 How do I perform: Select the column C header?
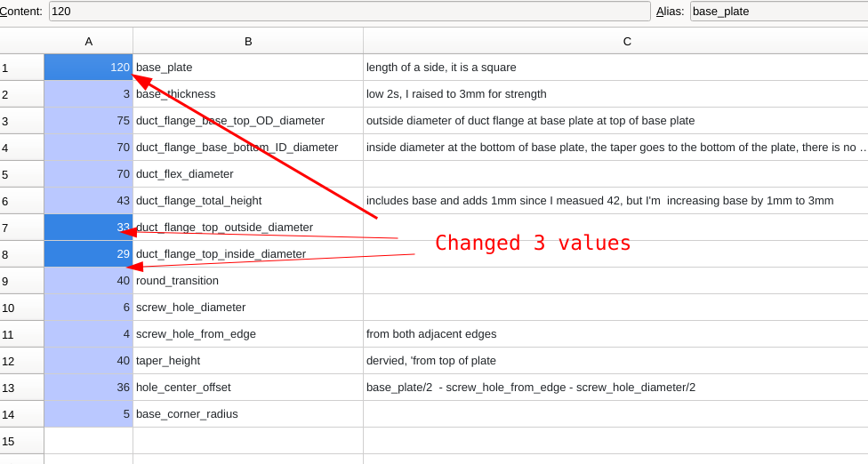coord(627,41)
